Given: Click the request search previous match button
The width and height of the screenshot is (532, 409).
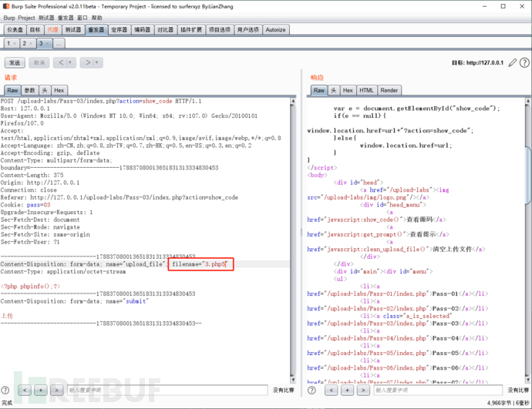Looking at the screenshot, I should coord(25,391).
